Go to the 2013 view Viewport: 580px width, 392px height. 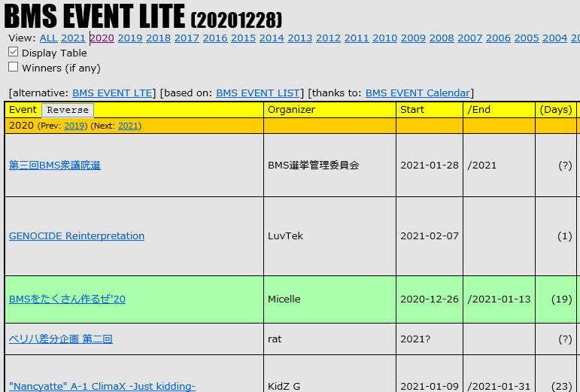[x=300, y=38]
